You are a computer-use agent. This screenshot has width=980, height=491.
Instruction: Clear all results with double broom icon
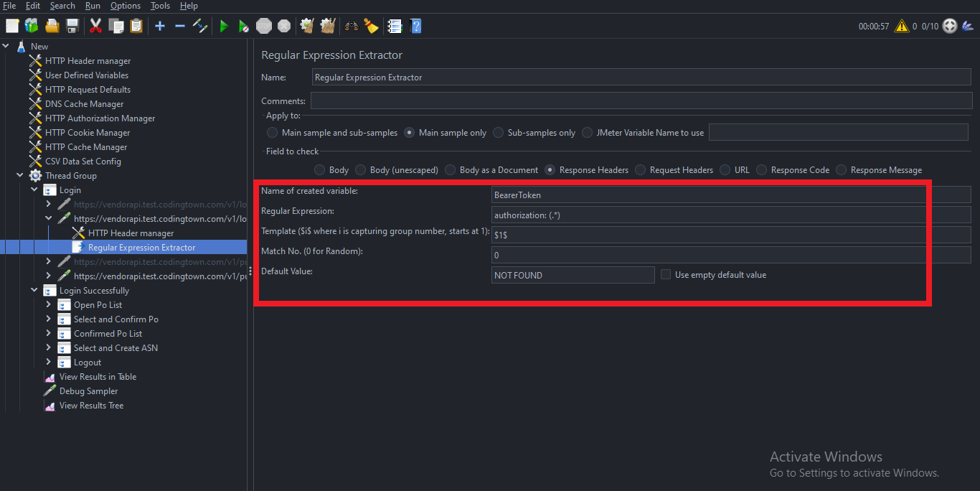point(328,26)
